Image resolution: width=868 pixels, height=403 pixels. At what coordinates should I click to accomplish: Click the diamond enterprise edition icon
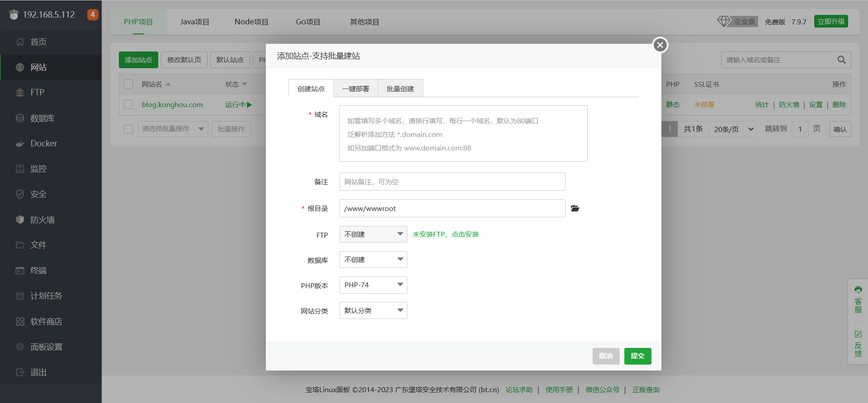pyautogui.click(x=723, y=21)
